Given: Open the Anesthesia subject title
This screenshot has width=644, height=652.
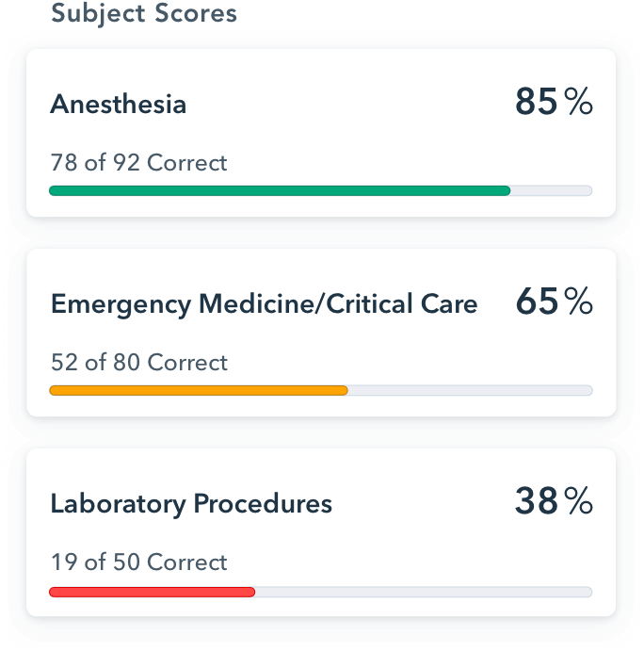Looking at the screenshot, I should 118,104.
